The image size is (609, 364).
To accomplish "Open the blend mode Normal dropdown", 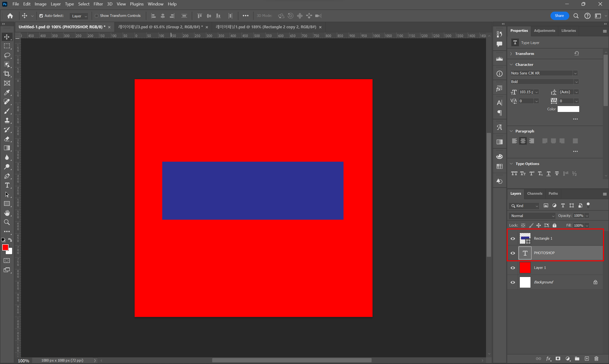I will [532, 216].
